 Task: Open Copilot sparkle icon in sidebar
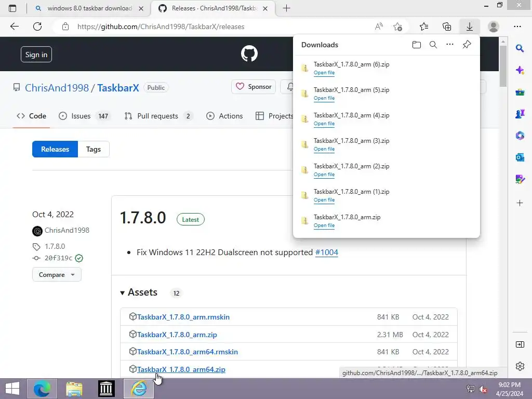point(520,70)
